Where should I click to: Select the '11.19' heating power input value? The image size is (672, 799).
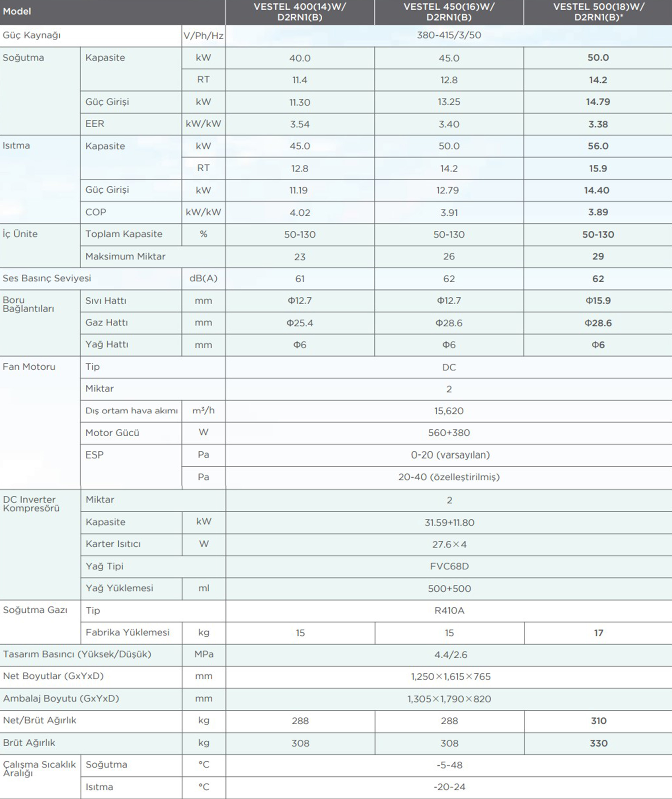point(298,190)
